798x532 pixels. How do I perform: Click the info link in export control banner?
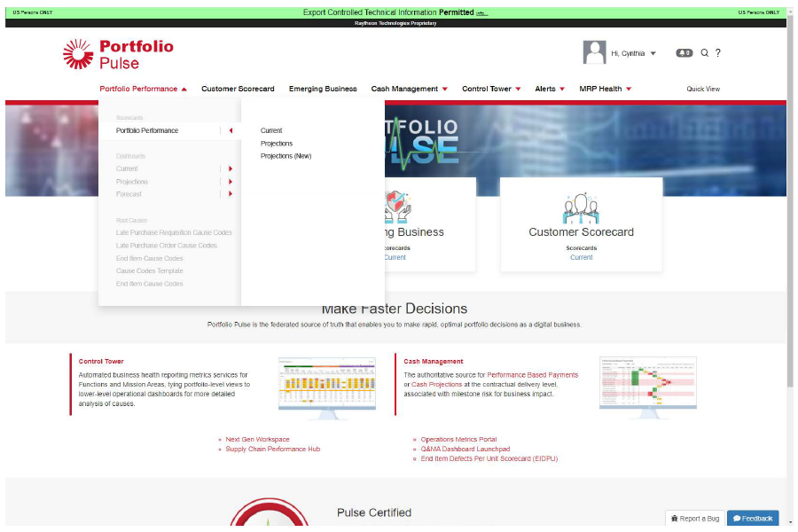482,12
